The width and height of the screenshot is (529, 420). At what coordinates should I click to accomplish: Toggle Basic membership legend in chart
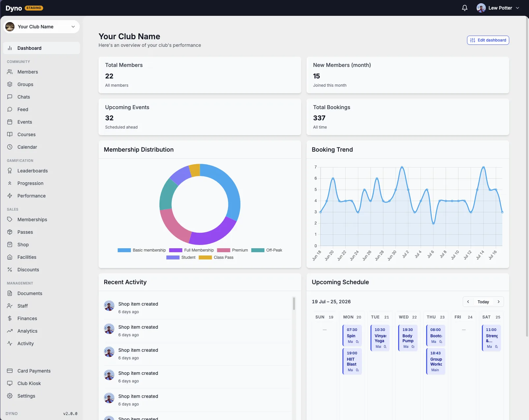[142, 250]
